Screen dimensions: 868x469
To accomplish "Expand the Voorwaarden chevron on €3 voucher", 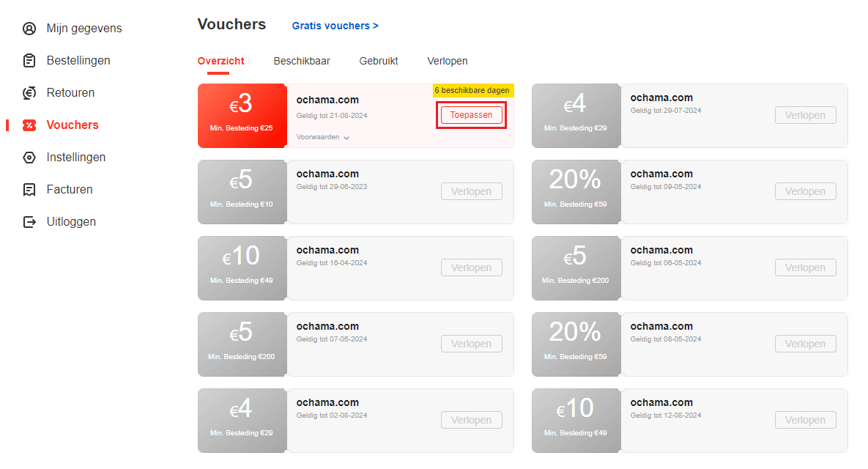I will [x=346, y=138].
